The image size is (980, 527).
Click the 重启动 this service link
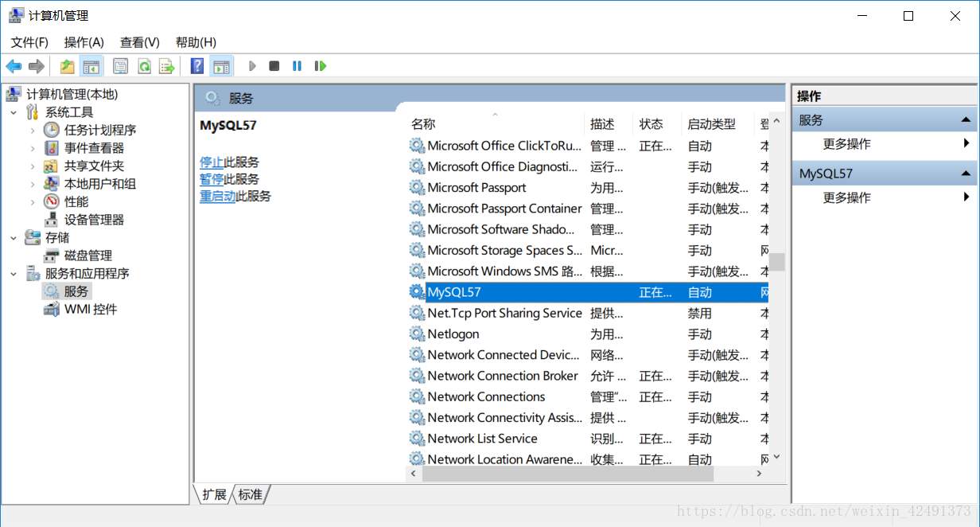click(x=217, y=196)
